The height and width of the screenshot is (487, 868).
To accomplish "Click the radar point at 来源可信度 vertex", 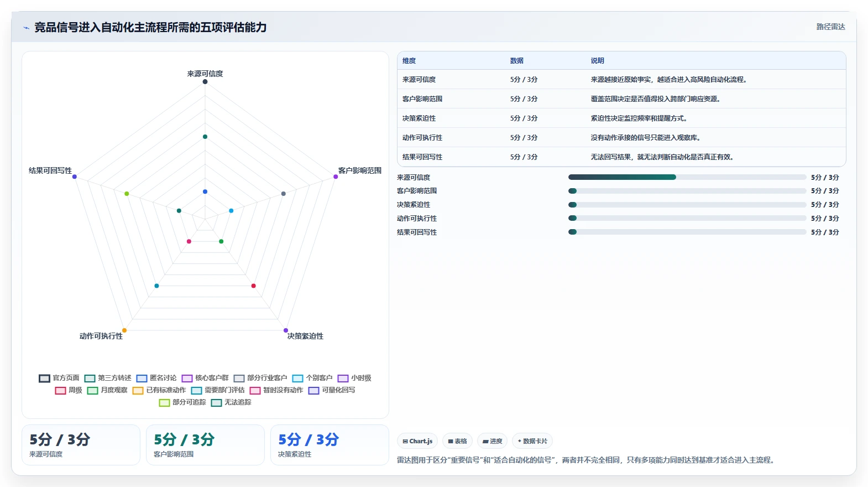I will [205, 82].
